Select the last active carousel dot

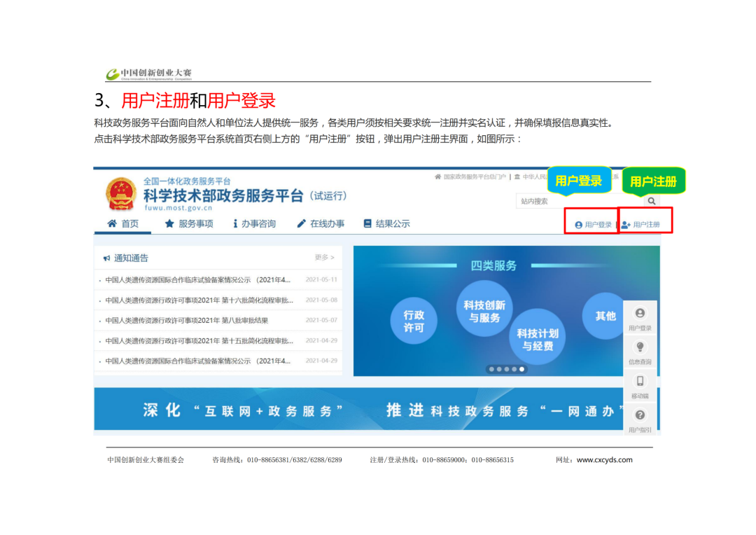pos(521,369)
